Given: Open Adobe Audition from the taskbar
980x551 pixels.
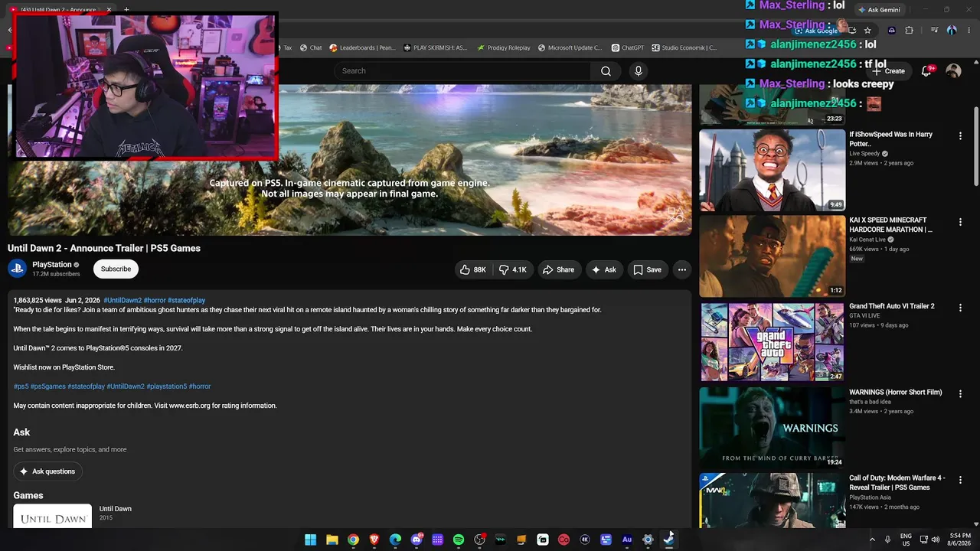Looking at the screenshot, I should pyautogui.click(x=627, y=540).
